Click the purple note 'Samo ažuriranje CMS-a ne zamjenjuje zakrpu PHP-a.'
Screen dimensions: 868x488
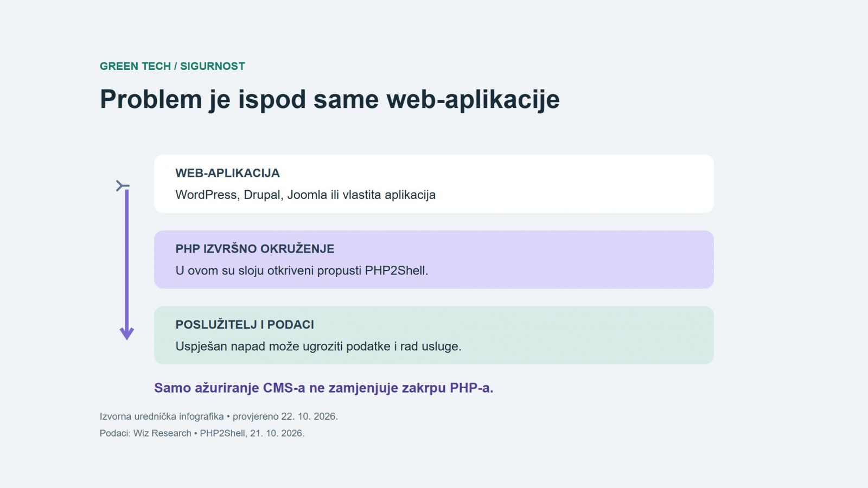click(x=324, y=388)
